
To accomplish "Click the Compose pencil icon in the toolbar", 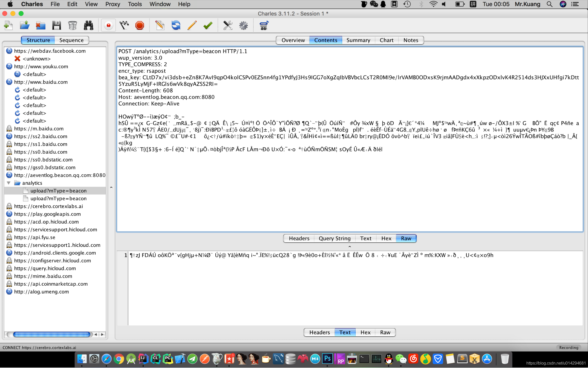I will pos(160,25).
